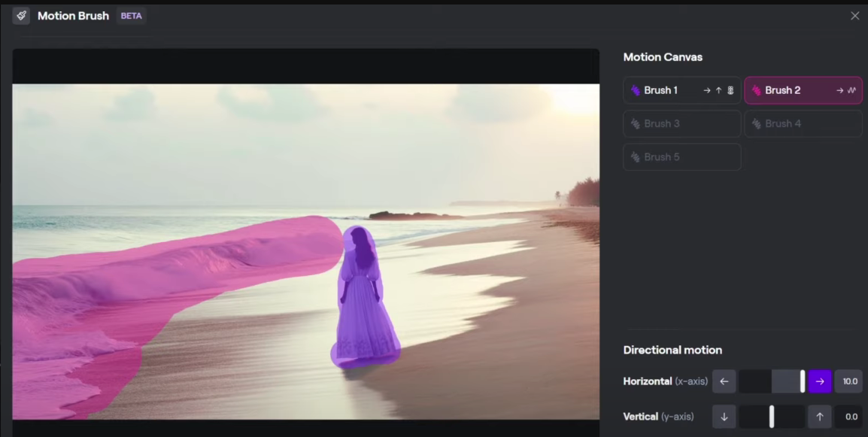Click the Horizontal x-axis slider track

(x=772, y=381)
